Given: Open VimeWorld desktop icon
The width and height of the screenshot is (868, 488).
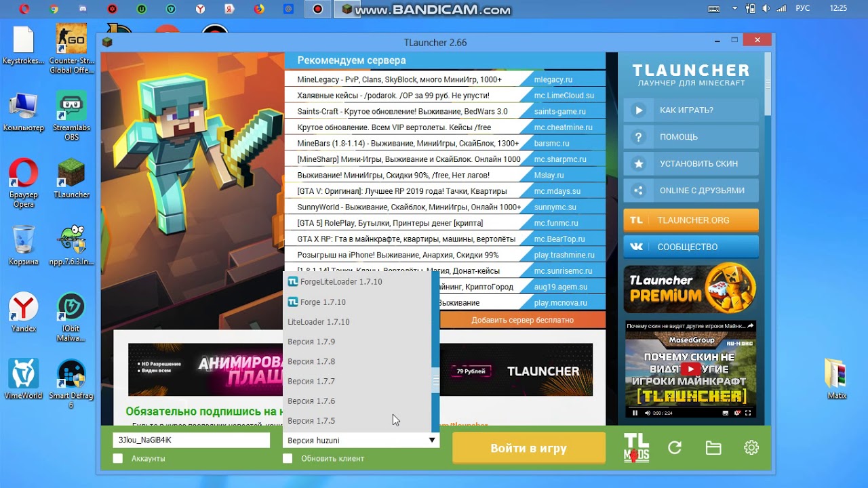Looking at the screenshot, I should coord(24,380).
